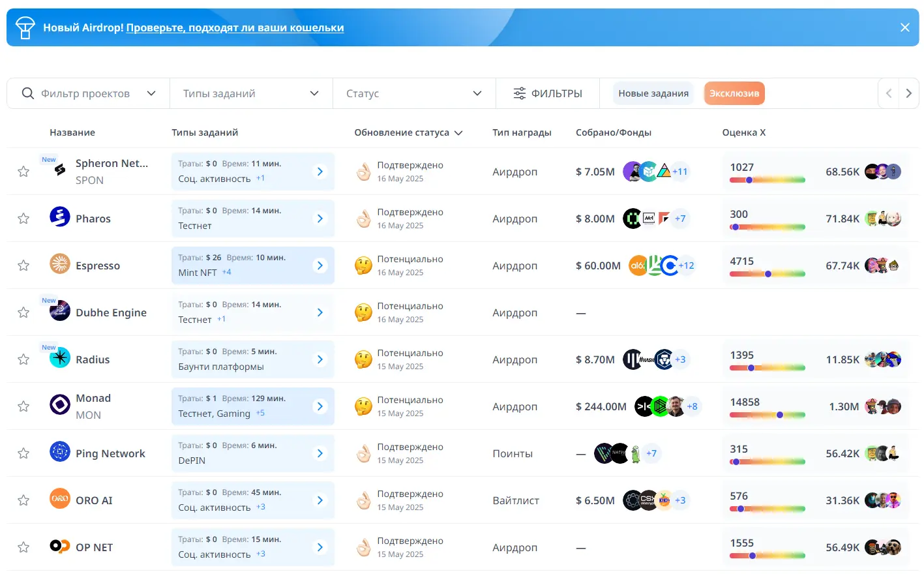Go to previous filter chips with left arrow
The height and width of the screenshot is (574, 924).
[x=888, y=93]
